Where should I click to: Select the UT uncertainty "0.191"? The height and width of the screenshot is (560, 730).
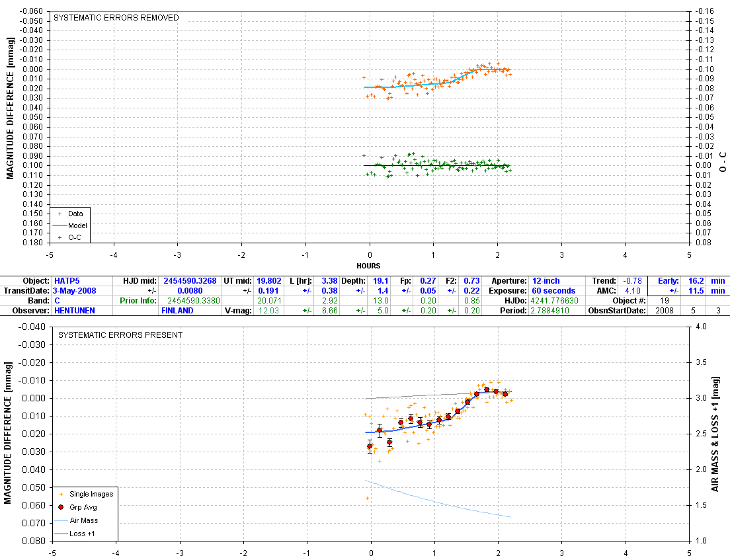[268, 291]
